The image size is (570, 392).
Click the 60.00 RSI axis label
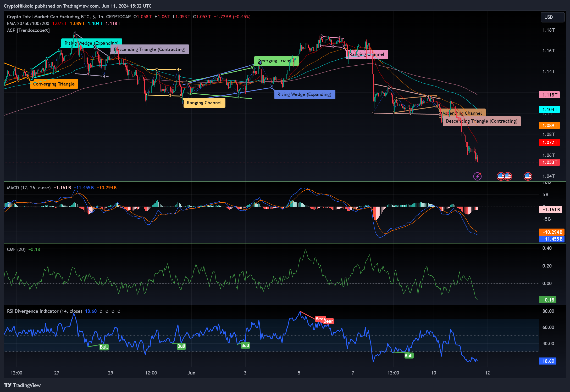click(548, 327)
